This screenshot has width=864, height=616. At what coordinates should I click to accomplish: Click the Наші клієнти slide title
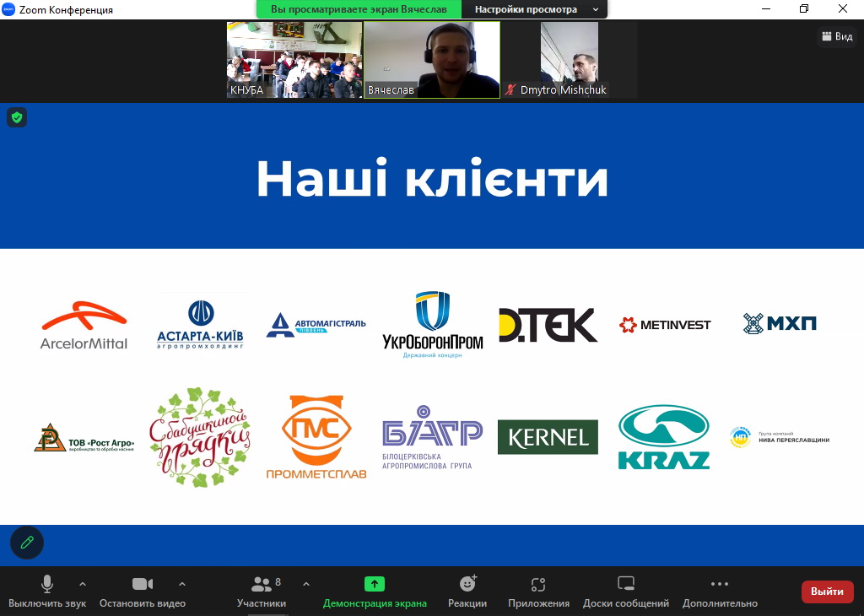pos(433,178)
